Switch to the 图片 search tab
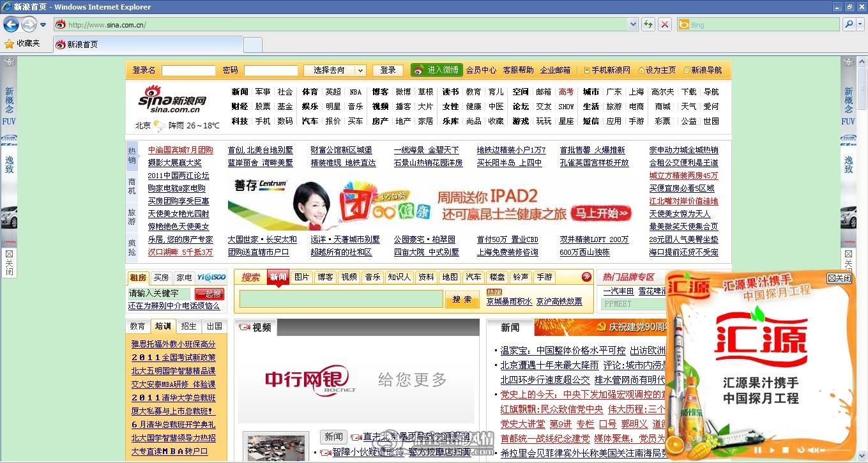Viewport: 868px width, 463px height. tap(302, 277)
